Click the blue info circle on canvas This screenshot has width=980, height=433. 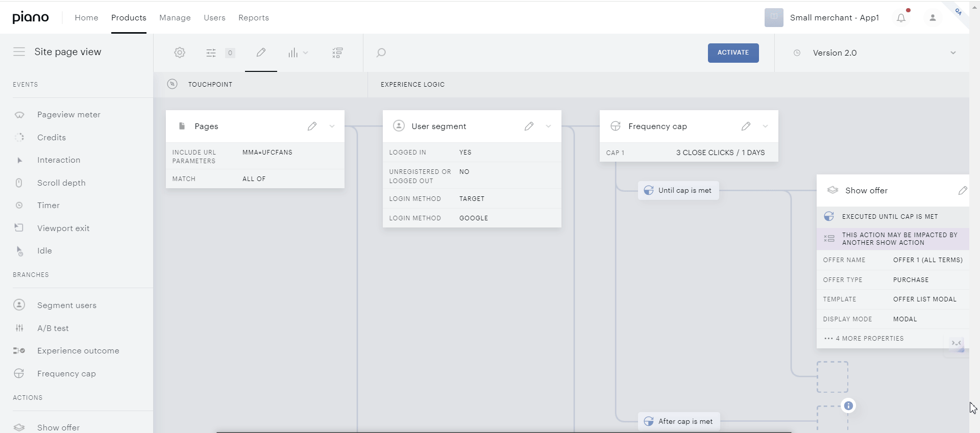pyautogui.click(x=848, y=406)
